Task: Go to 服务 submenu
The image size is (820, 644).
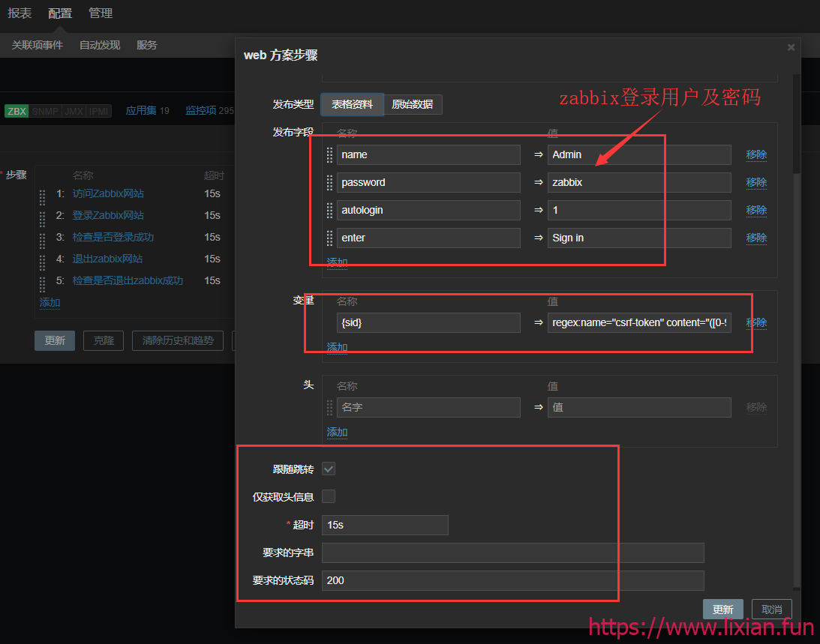Action: coord(146,45)
